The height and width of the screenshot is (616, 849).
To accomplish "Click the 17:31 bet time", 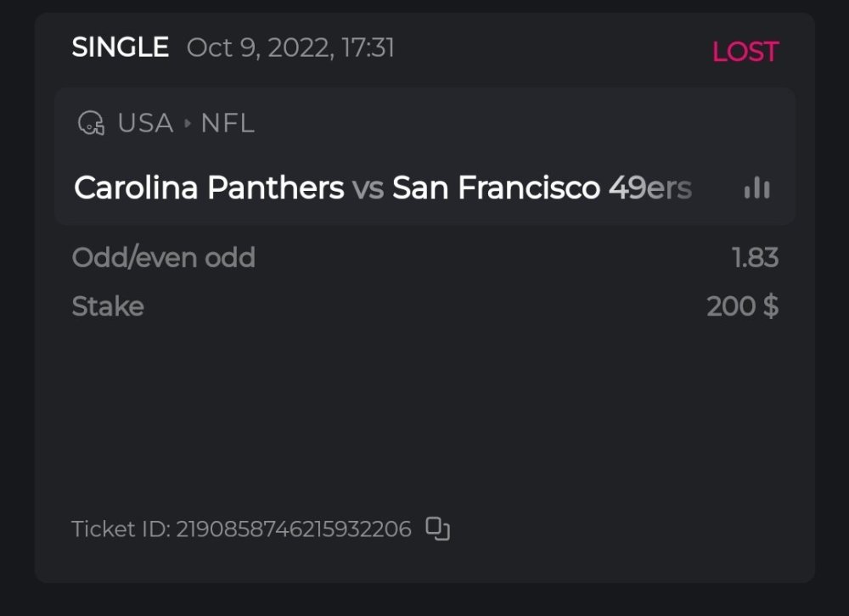I will tap(368, 48).
